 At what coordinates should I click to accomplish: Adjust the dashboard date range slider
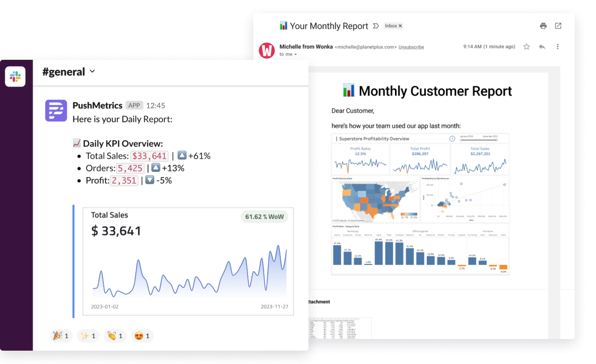click(x=479, y=140)
